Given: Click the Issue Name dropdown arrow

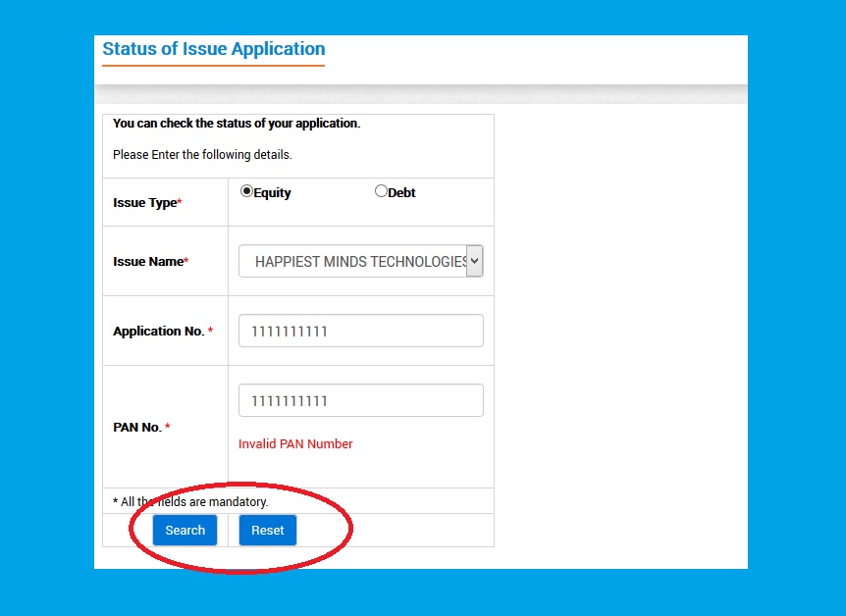Looking at the screenshot, I should click(474, 261).
